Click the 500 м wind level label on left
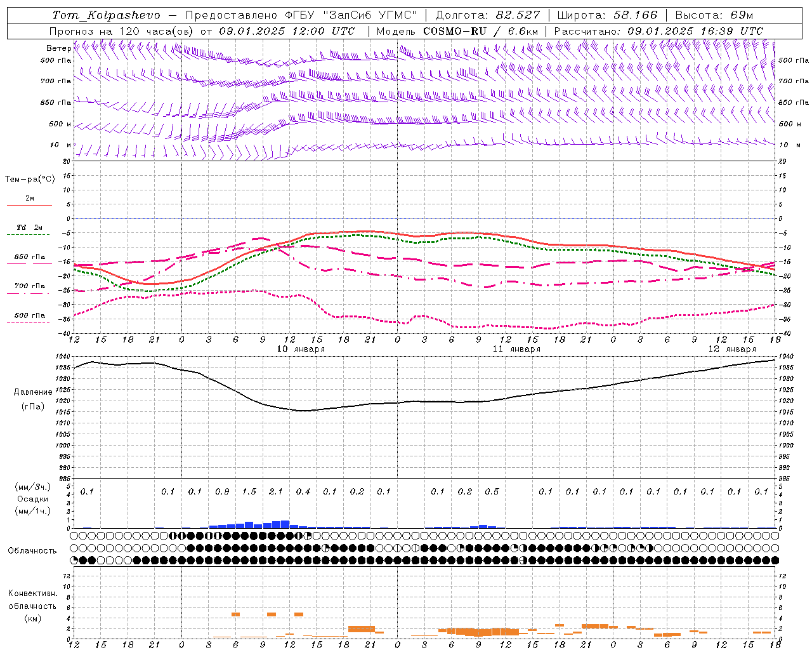 click(60, 124)
